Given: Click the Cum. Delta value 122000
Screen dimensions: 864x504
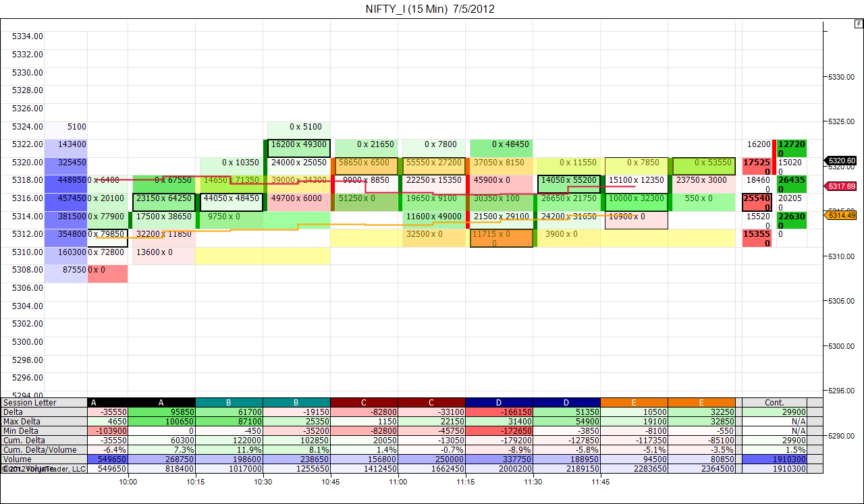Looking at the screenshot, I should 229,441.
